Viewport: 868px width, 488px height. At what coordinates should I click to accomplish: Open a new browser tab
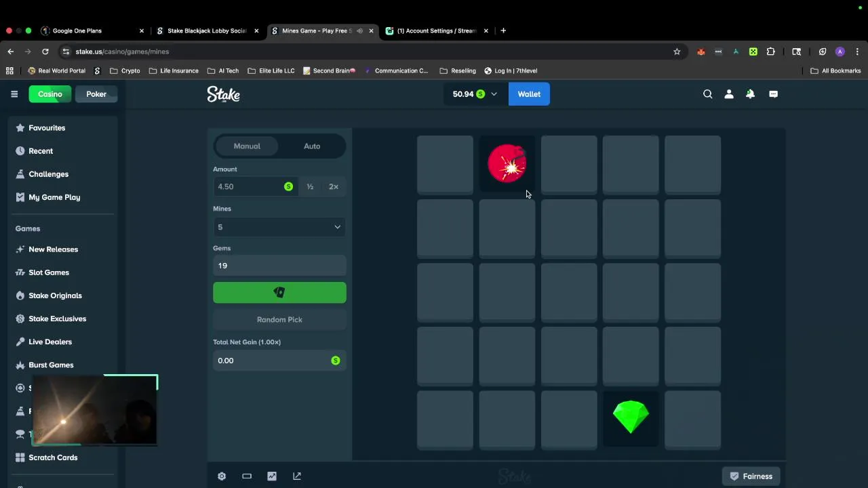(x=503, y=30)
